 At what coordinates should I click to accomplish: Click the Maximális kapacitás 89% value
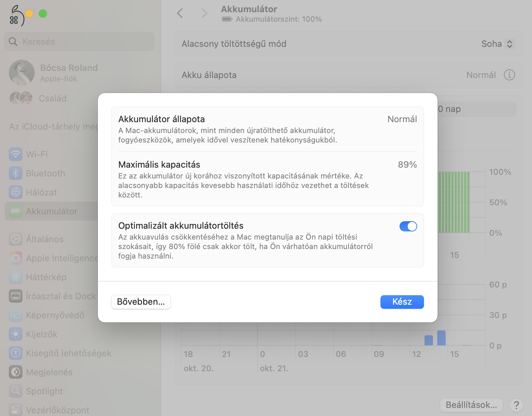(407, 165)
